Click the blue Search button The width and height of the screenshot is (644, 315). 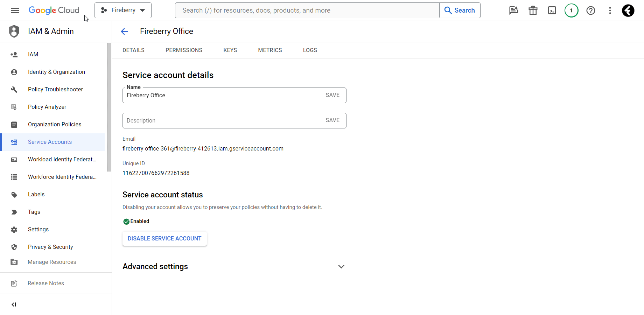click(460, 10)
